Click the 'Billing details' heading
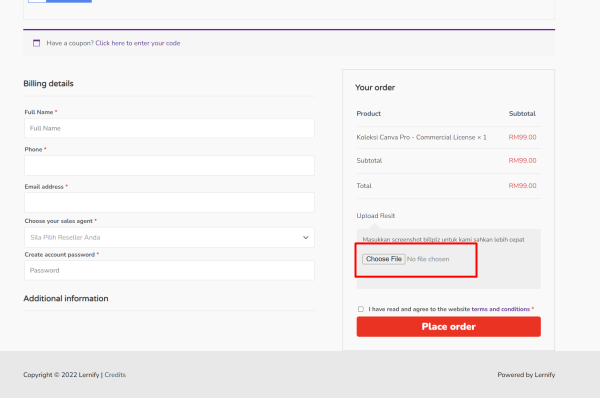This screenshot has height=398, width=600. (x=48, y=83)
